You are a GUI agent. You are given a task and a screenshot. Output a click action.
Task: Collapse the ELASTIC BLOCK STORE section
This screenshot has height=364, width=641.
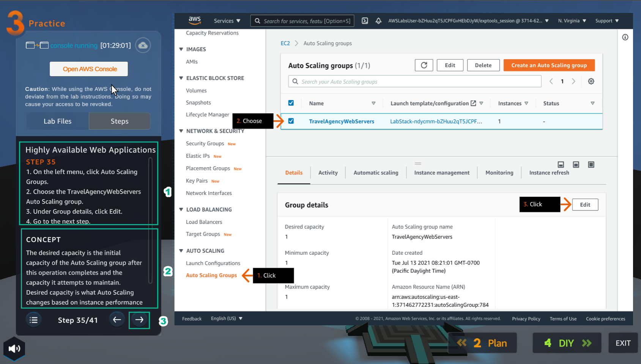click(181, 78)
